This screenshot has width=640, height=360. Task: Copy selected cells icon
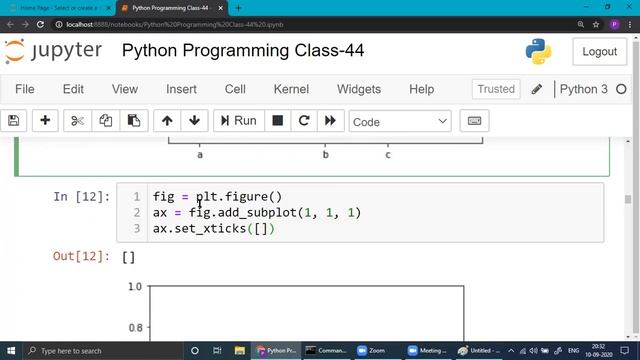point(106,121)
